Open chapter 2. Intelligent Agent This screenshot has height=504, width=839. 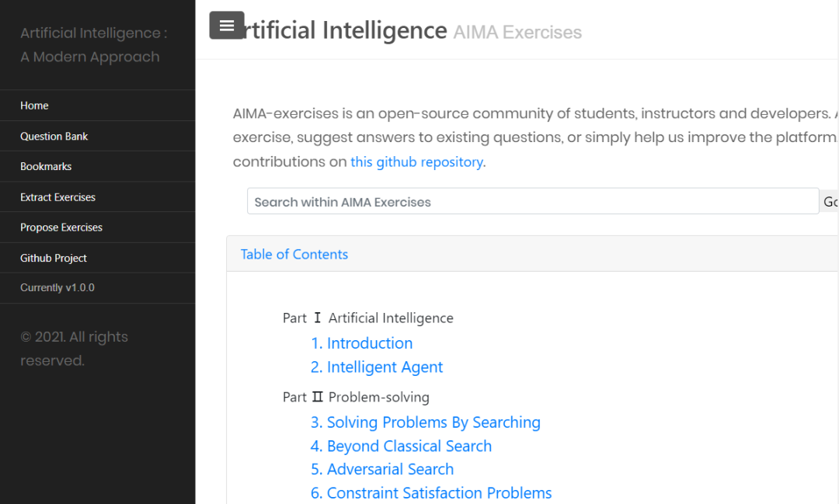(377, 367)
